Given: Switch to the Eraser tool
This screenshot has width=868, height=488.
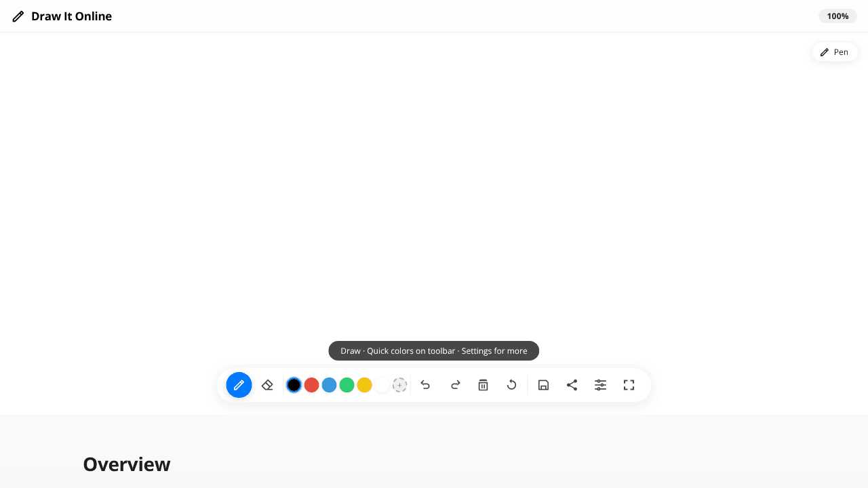Looking at the screenshot, I should click(267, 385).
